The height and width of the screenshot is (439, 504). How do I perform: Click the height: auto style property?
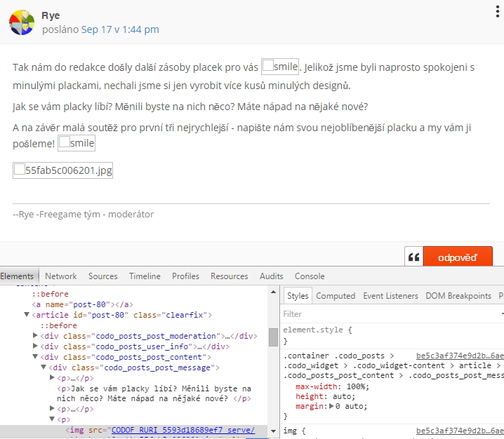pos(325,396)
